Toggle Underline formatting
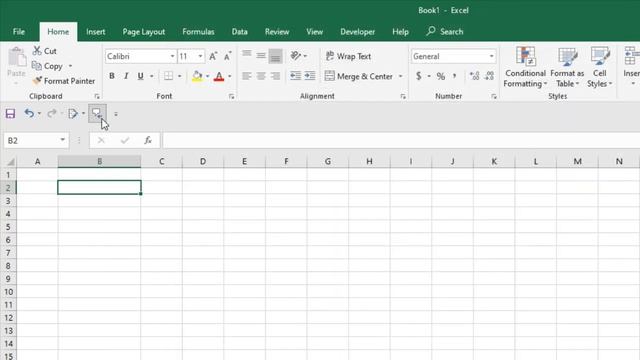Viewport: 640px width, 360px height. [140, 76]
